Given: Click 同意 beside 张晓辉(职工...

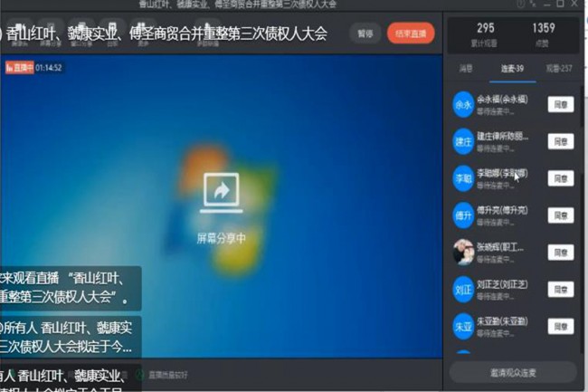Looking at the screenshot, I should click(561, 253).
